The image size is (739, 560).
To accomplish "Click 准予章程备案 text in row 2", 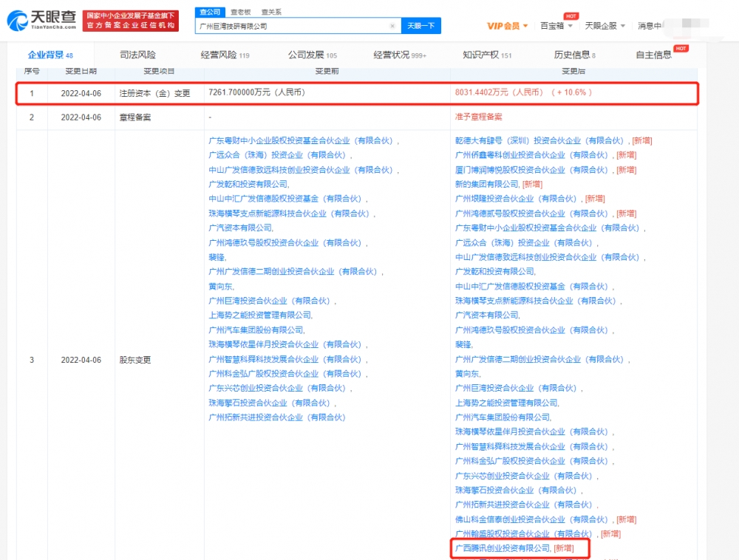I will (x=478, y=117).
